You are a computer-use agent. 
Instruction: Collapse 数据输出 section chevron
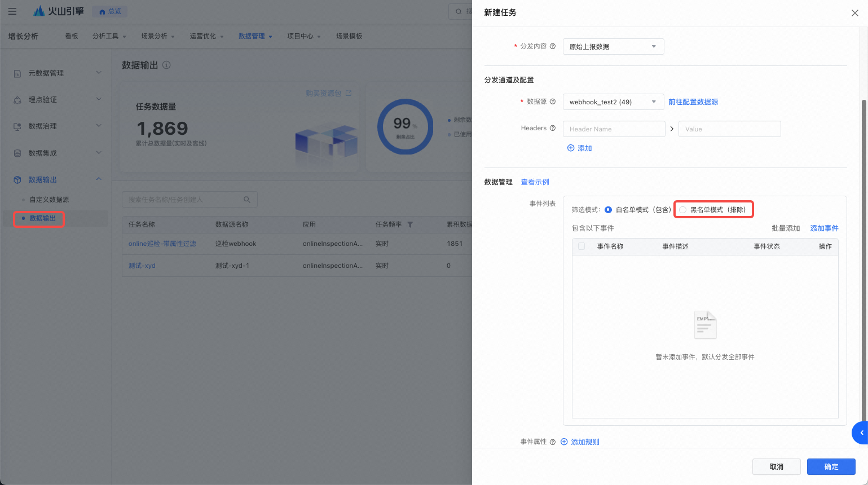99,179
